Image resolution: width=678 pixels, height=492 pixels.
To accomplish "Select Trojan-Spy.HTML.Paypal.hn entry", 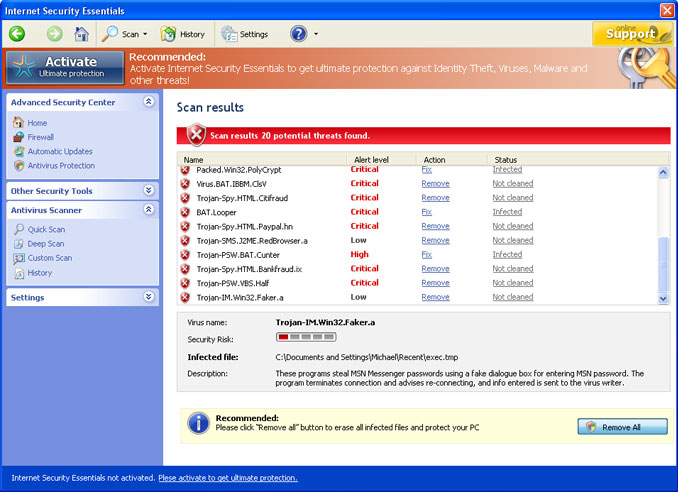I will click(x=245, y=227).
